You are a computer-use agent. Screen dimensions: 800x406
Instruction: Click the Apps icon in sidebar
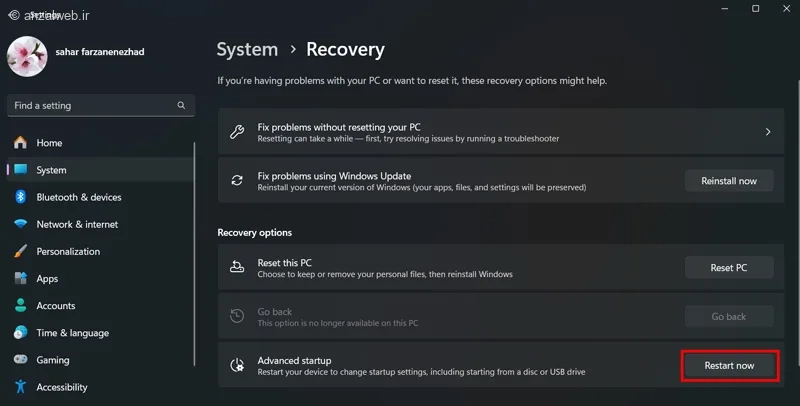click(20, 279)
